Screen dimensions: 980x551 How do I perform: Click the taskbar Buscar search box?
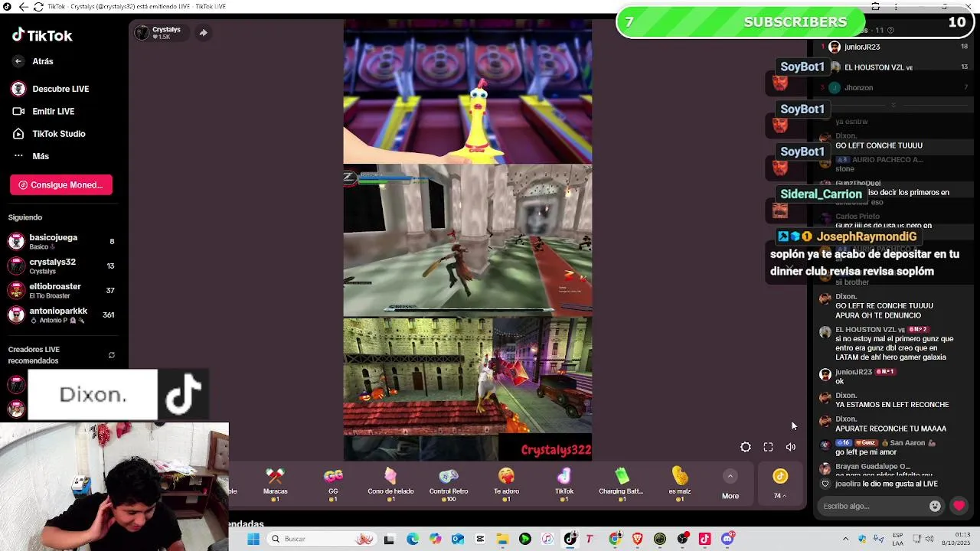pos(320,539)
